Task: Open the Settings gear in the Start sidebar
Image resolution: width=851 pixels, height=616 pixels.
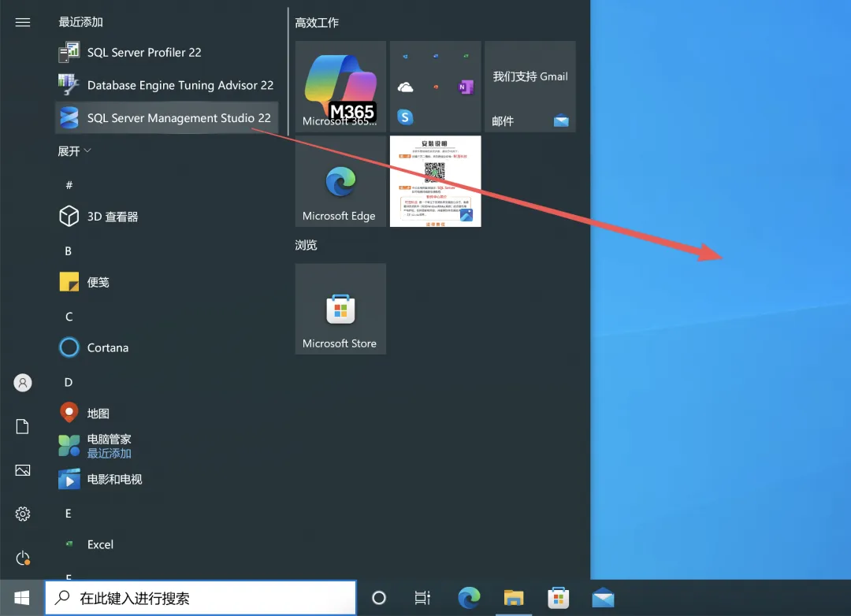Action: point(22,514)
